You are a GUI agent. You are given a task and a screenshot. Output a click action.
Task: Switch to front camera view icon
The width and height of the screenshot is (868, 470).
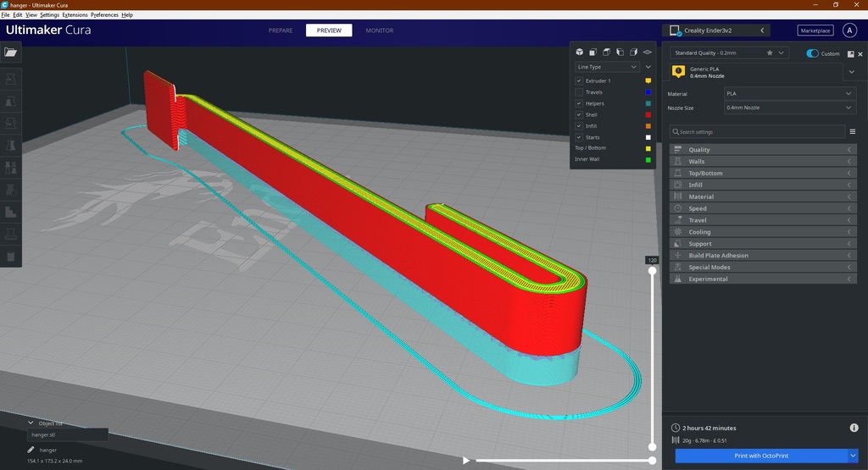(593, 52)
